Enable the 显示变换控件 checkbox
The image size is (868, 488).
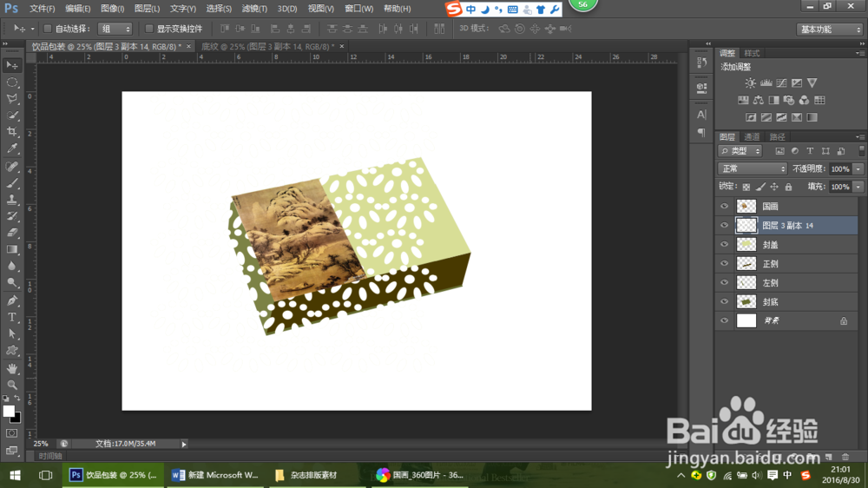[x=149, y=29]
